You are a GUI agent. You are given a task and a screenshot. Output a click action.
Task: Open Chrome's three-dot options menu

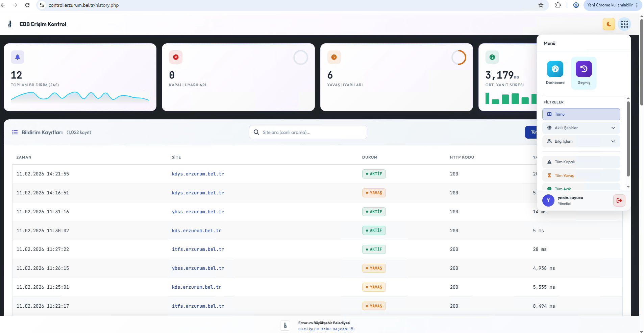pos(637,5)
